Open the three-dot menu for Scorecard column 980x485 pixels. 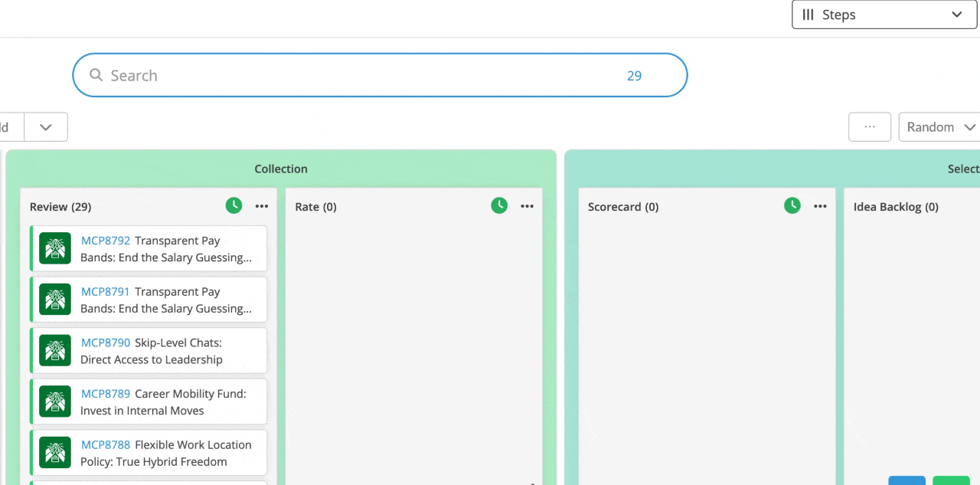point(821,206)
